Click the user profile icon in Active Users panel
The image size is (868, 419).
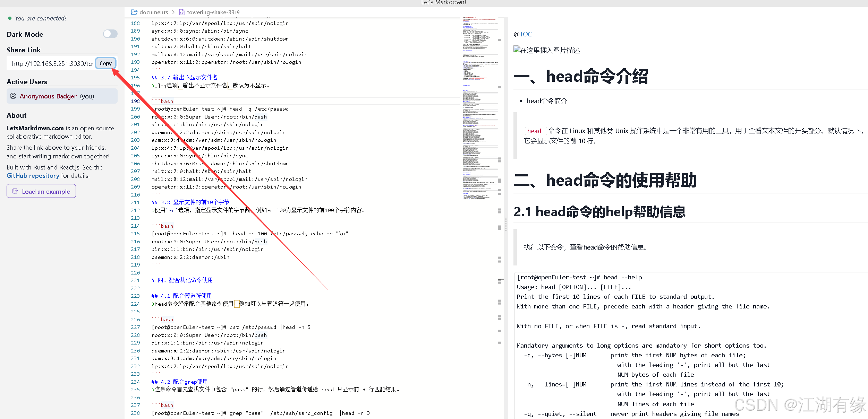(x=13, y=96)
